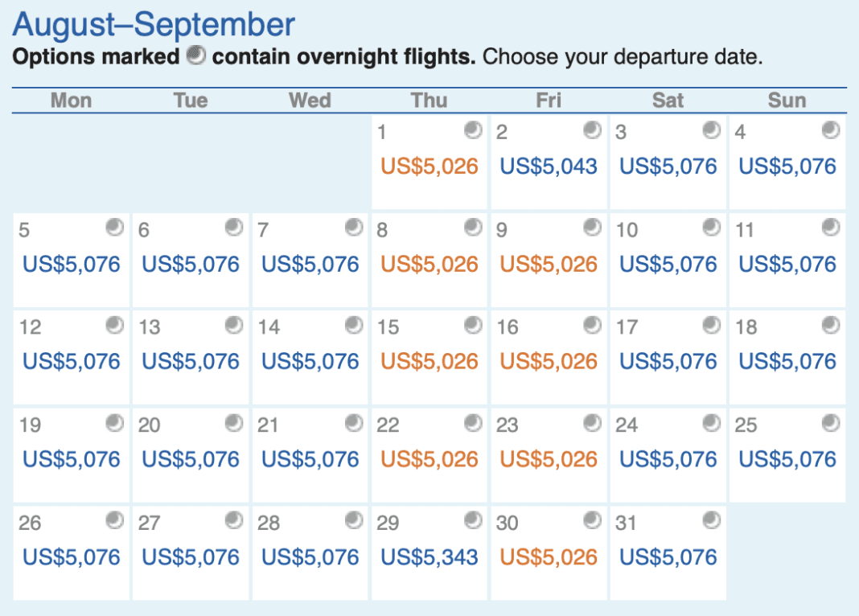Pick the US$5,076 fare on August 17
This screenshot has width=859, height=616.
668,361
